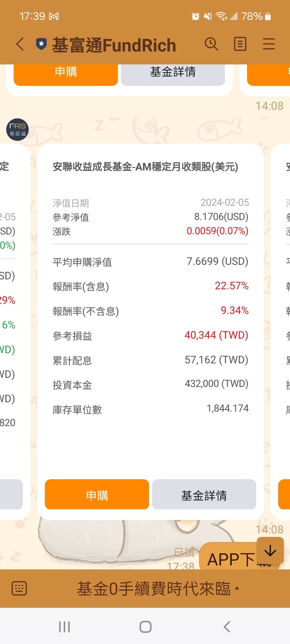Tap the fund title 安聯收益成長基金-AM穩定月收類股

coord(145,167)
